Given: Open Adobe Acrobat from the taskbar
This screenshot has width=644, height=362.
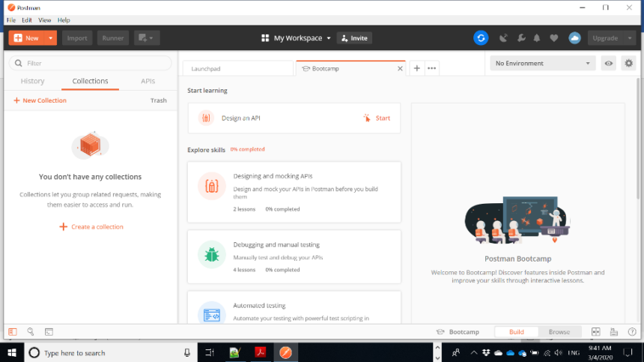Looking at the screenshot, I should point(260,352).
